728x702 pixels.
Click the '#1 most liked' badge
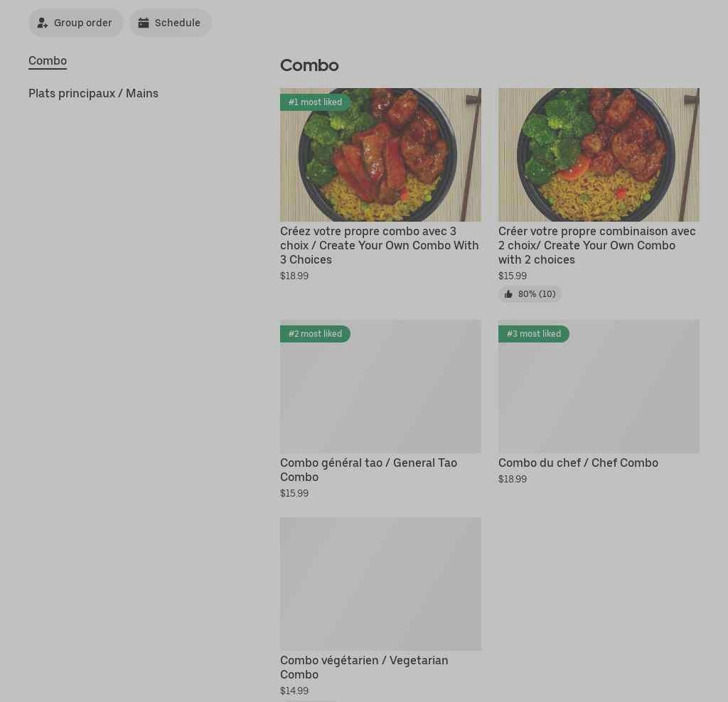tap(315, 102)
